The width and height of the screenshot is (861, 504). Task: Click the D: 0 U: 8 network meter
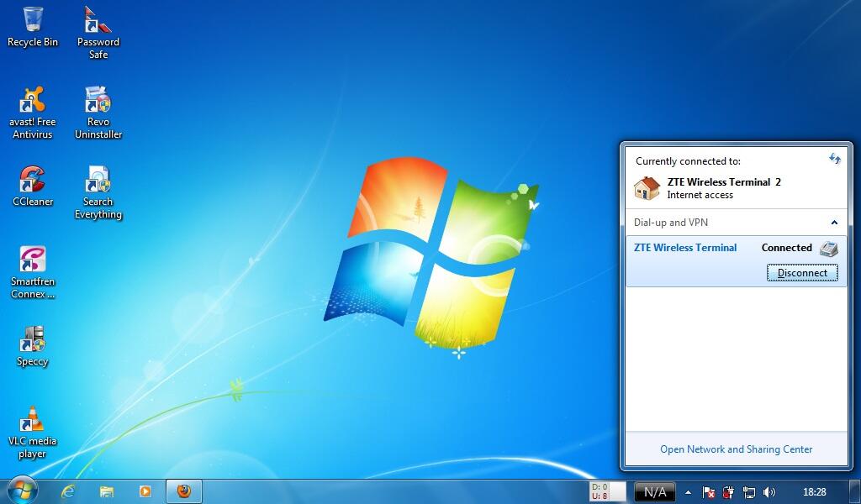coord(607,491)
